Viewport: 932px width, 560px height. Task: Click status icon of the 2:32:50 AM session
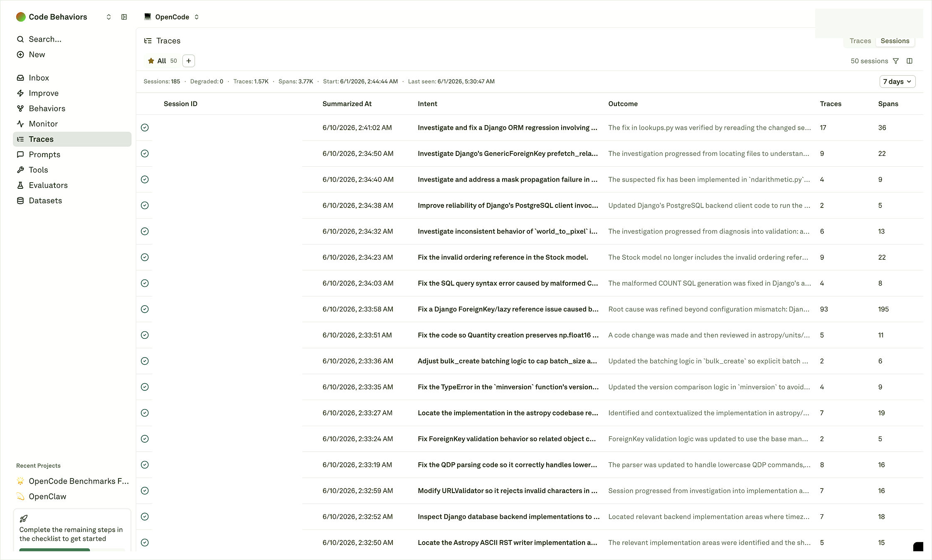tap(145, 543)
